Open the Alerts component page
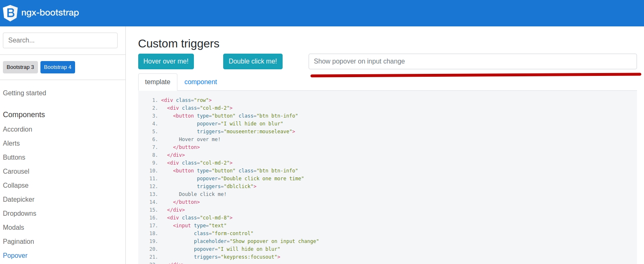Image resolution: width=644 pixels, height=264 pixels. pos(11,143)
